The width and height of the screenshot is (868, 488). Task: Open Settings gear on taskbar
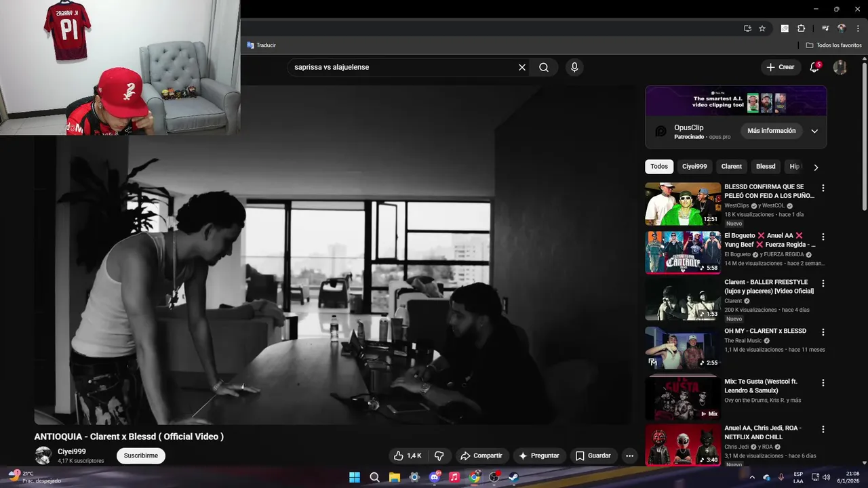414,477
